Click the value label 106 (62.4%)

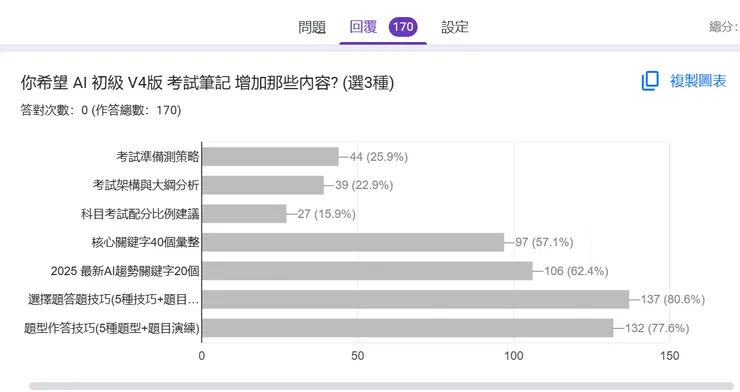[x=576, y=271]
